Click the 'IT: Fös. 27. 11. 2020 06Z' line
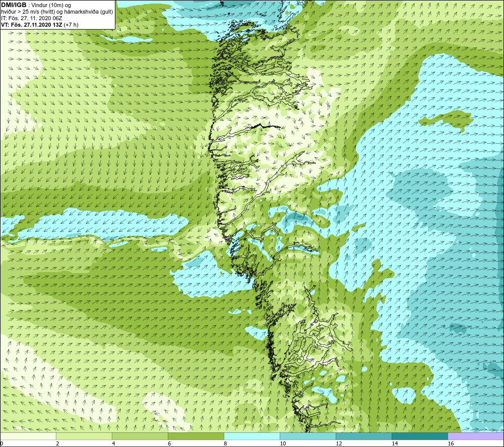 pyautogui.click(x=31, y=18)
